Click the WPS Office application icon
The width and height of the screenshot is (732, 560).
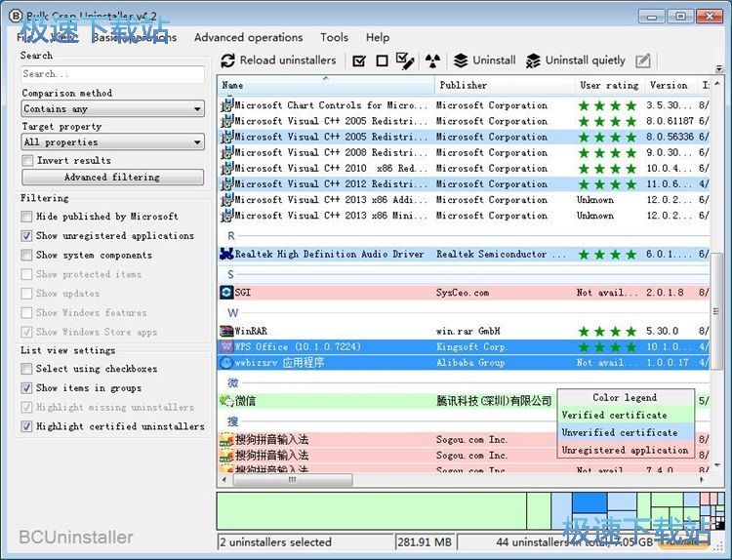226,346
